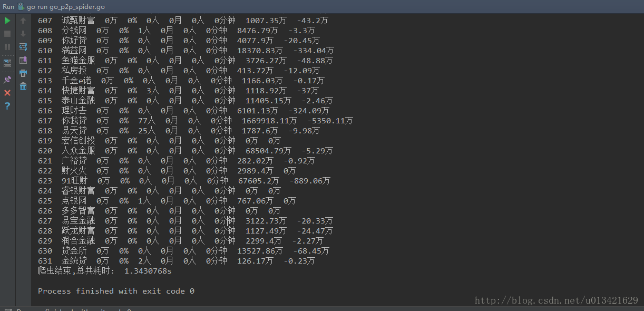The image size is (644, 311).
Task: Click output row 607 诚甄财富
Action: pyautogui.click(x=183, y=21)
